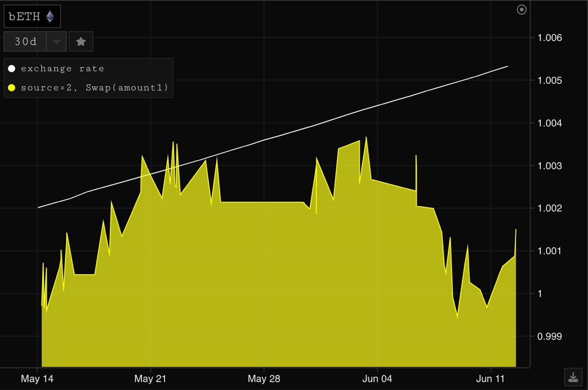Click the 1.006 y-axis value

coord(550,38)
